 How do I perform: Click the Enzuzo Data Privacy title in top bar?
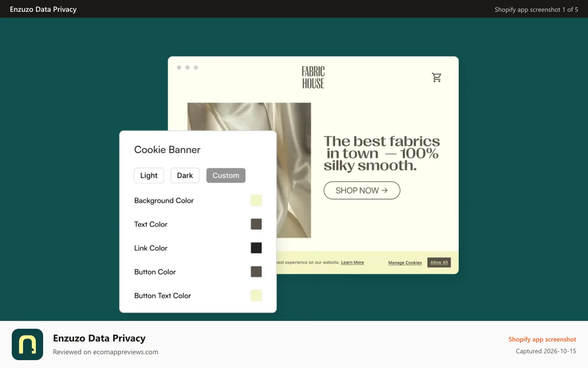pyautogui.click(x=43, y=9)
